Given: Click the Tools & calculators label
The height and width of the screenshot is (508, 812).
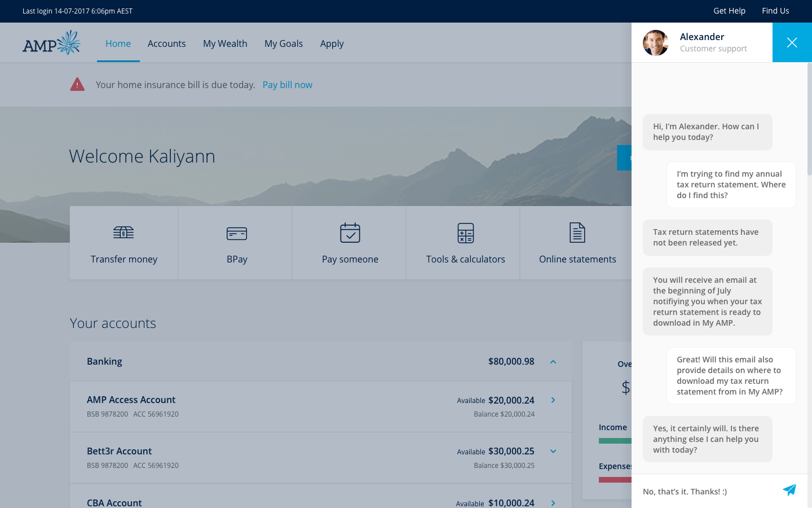Looking at the screenshot, I should click(466, 259).
